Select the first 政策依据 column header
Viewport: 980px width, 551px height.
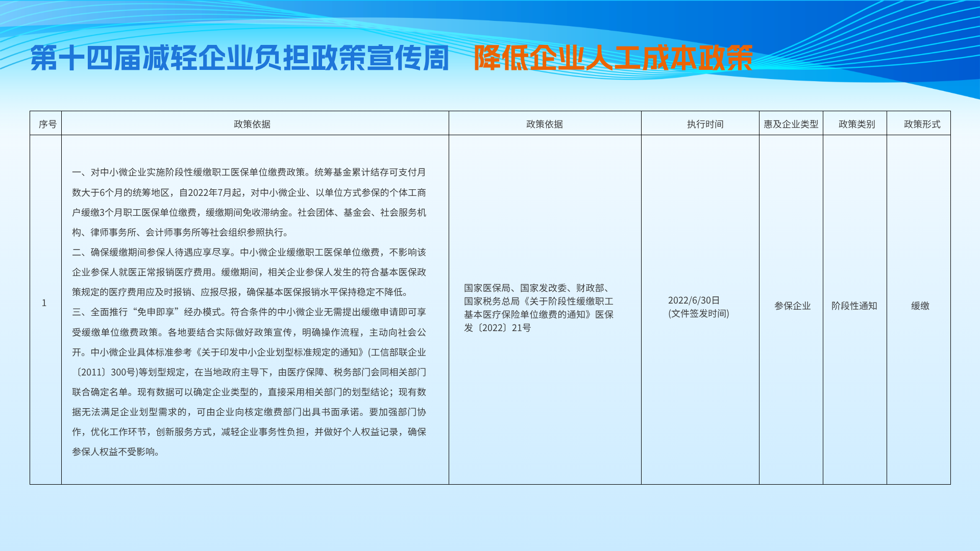(252, 124)
